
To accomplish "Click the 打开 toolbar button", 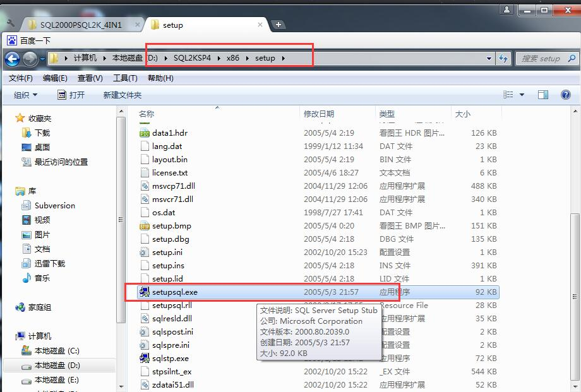I will click(x=71, y=95).
